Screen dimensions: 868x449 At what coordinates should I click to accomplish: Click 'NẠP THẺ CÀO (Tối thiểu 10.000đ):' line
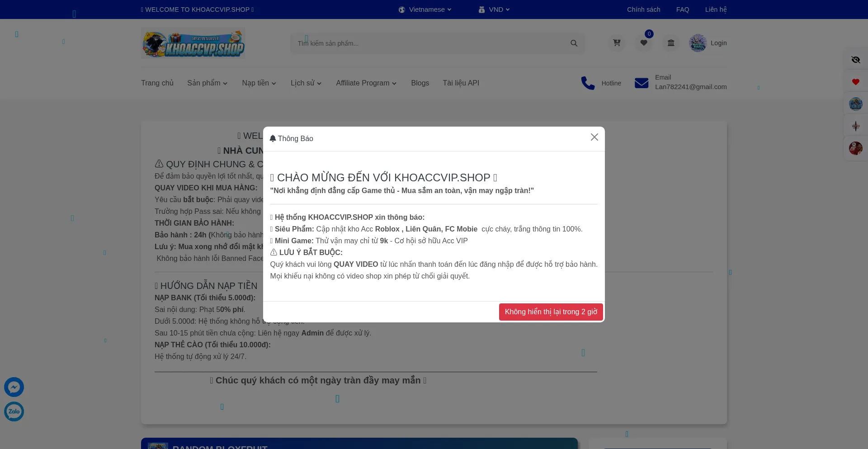tap(213, 345)
